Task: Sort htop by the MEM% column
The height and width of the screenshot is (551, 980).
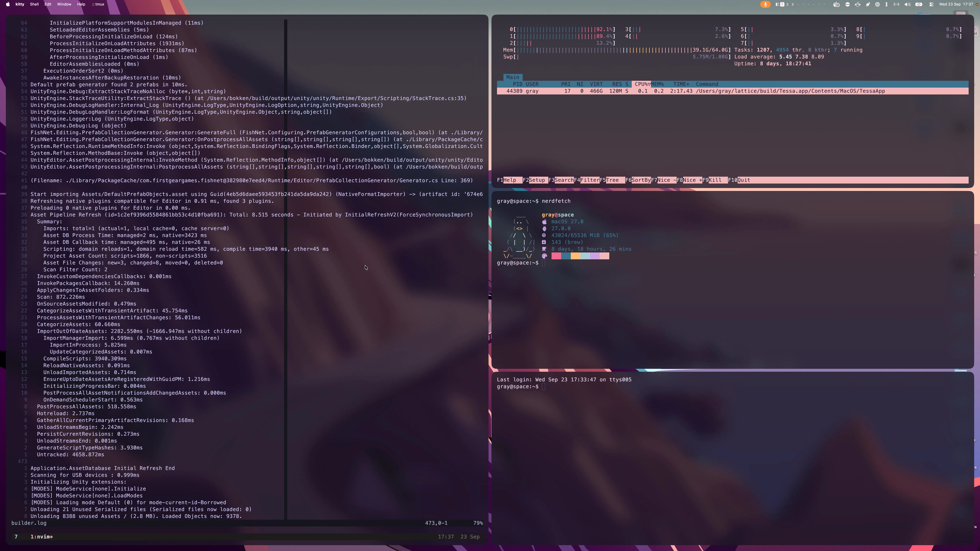Action: pos(657,84)
